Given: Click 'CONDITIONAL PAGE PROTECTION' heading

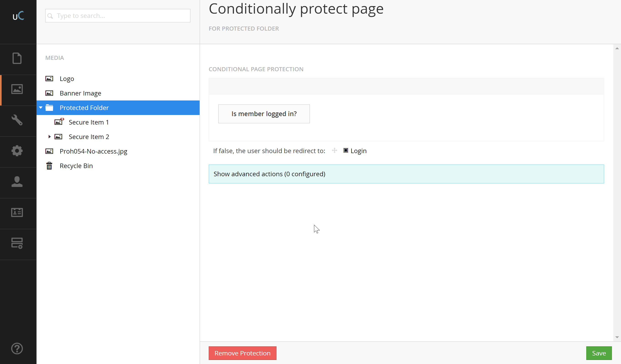Looking at the screenshot, I should coord(256,69).
